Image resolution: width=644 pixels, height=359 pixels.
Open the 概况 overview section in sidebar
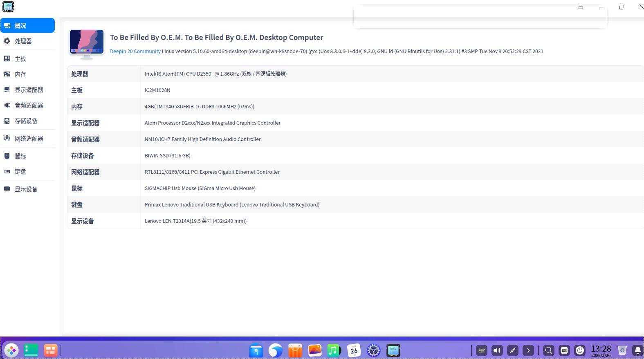(x=27, y=25)
